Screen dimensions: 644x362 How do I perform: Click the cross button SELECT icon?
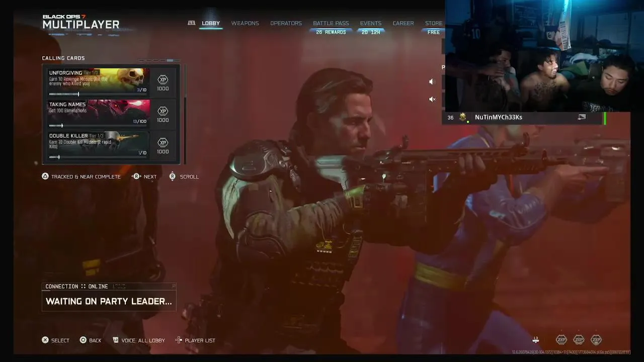(x=45, y=340)
